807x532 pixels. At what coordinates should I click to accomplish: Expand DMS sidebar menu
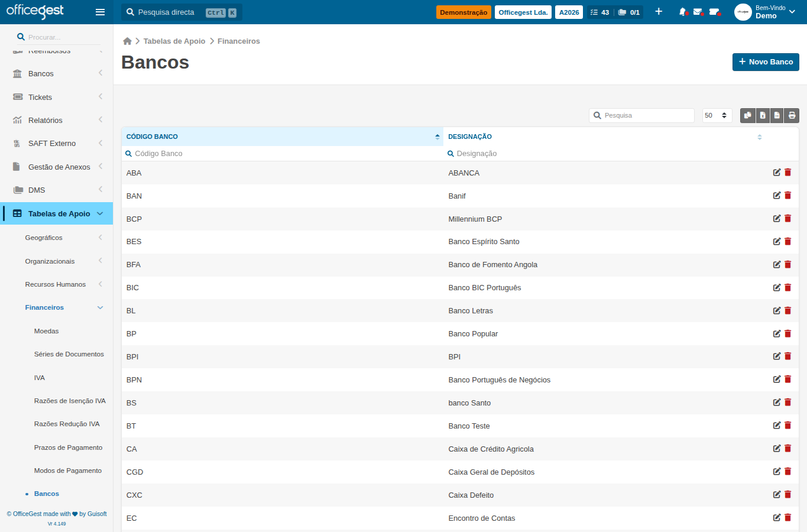(x=57, y=190)
